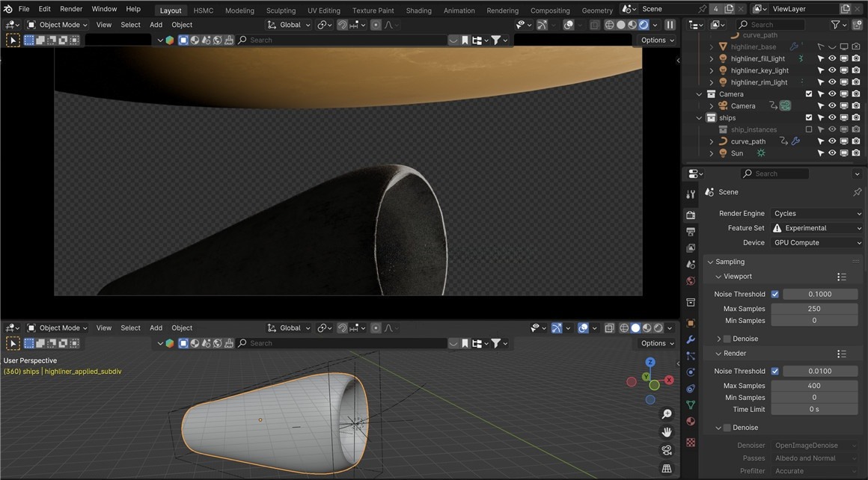Toggle proportional editing in the top viewport header
The height and width of the screenshot is (480, 868).
pyautogui.click(x=375, y=24)
